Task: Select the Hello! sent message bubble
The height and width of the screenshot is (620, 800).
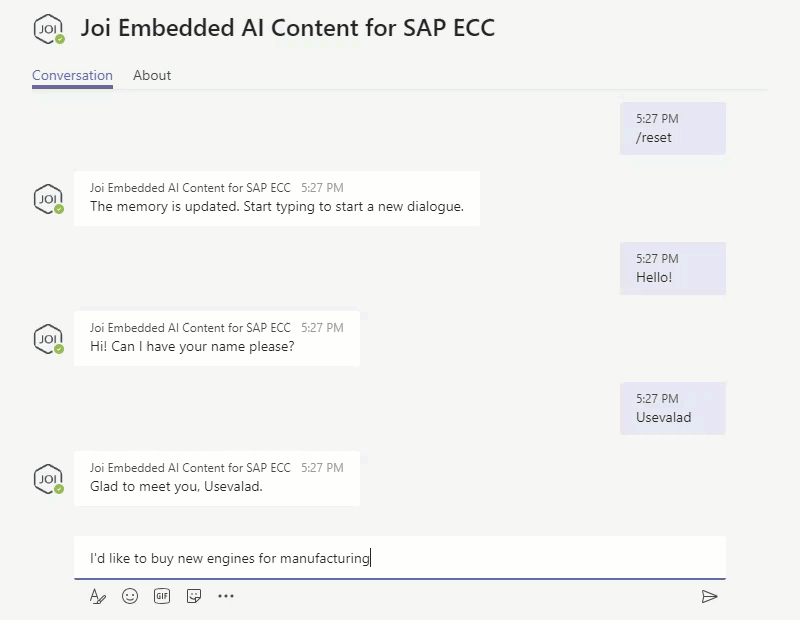Action: tap(673, 268)
